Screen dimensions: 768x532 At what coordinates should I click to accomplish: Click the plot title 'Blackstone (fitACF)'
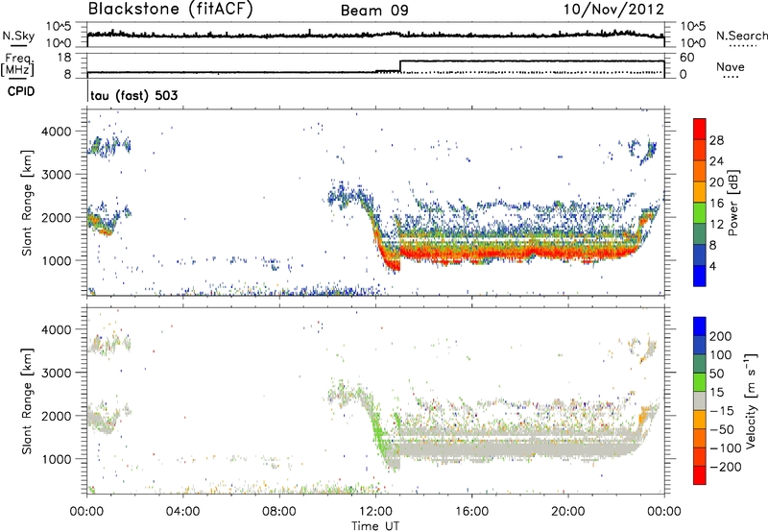[171, 9]
